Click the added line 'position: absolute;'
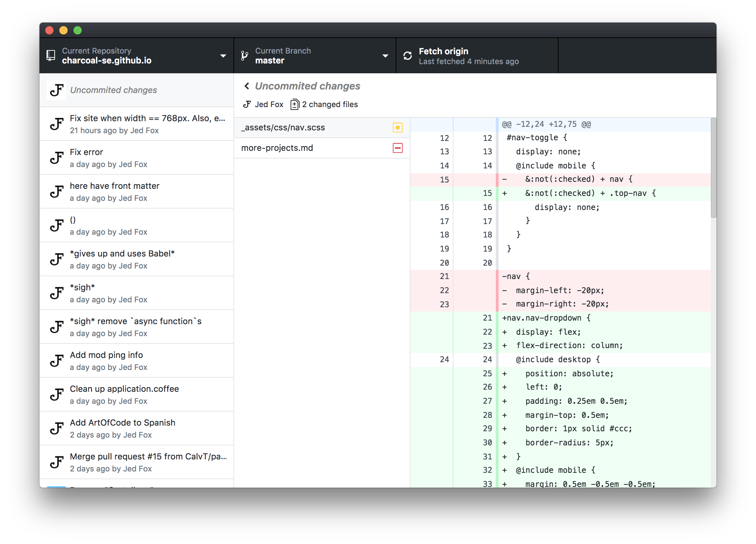The image size is (756, 544). (561, 374)
